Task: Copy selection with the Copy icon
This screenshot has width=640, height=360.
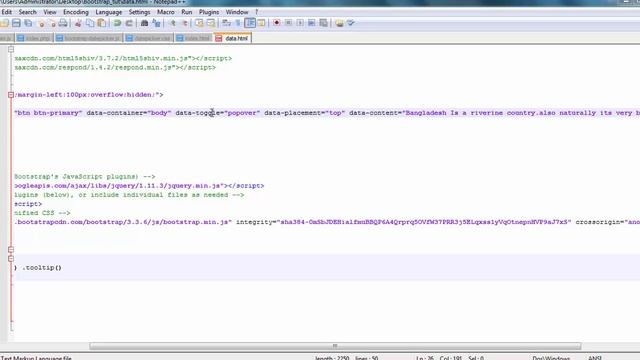Action: pos(90,23)
